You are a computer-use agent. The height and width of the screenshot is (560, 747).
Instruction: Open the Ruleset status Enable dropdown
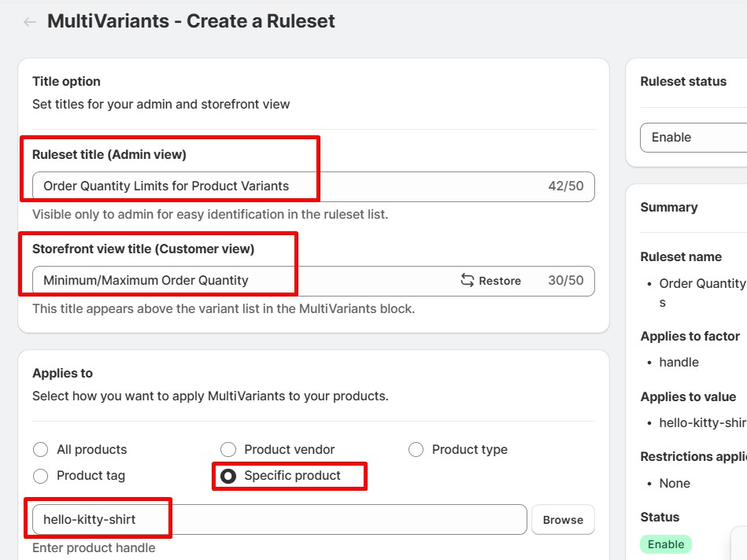(693, 138)
